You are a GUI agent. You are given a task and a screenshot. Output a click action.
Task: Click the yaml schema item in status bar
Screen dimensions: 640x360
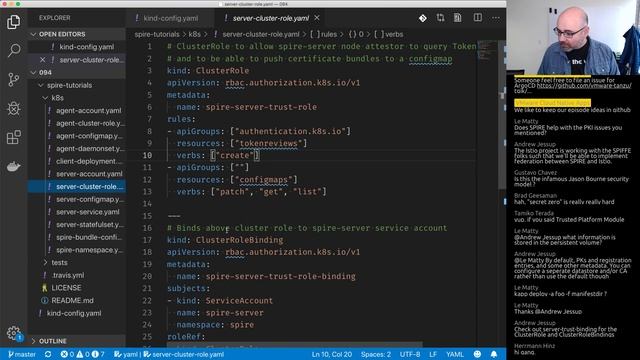click(x=125, y=354)
